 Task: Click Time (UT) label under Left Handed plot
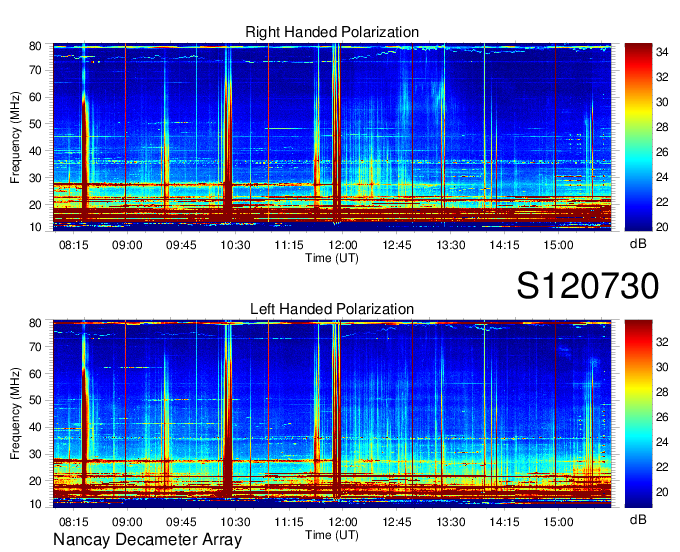332,535
